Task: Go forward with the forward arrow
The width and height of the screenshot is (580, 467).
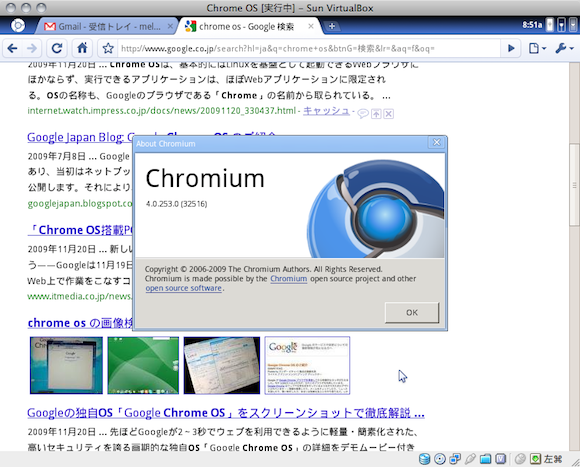Action: click(33, 48)
